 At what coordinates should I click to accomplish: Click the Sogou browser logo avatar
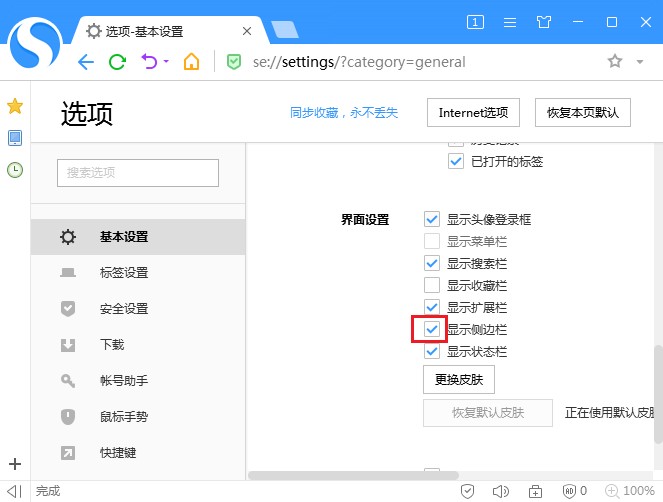click(35, 43)
